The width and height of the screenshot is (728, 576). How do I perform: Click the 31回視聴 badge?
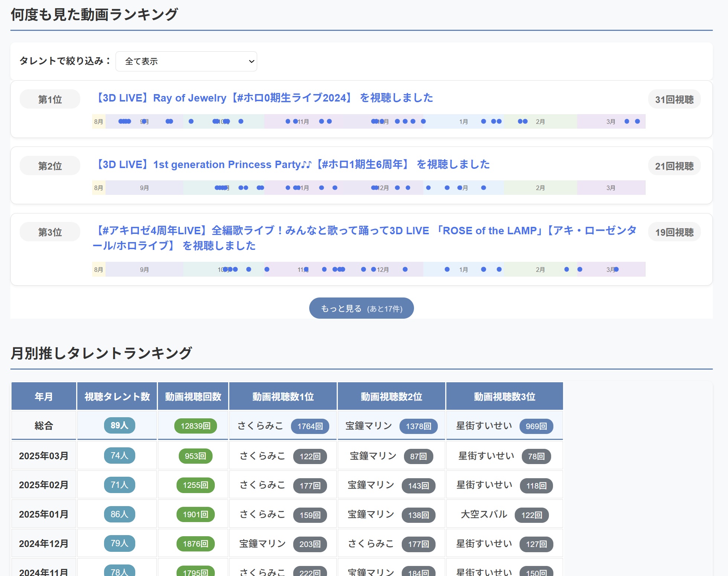pyautogui.click(x=674, y=100)
